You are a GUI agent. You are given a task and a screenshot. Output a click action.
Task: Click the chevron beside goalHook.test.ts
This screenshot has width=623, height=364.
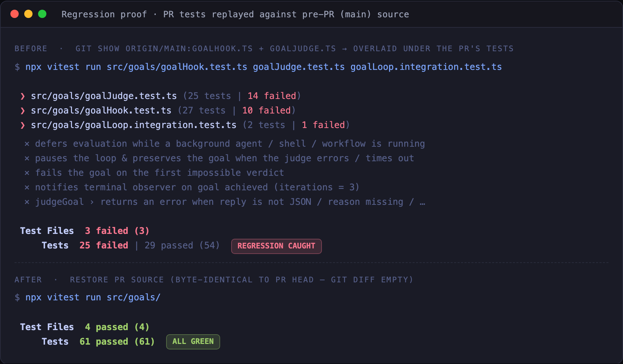tap(23, 111)
